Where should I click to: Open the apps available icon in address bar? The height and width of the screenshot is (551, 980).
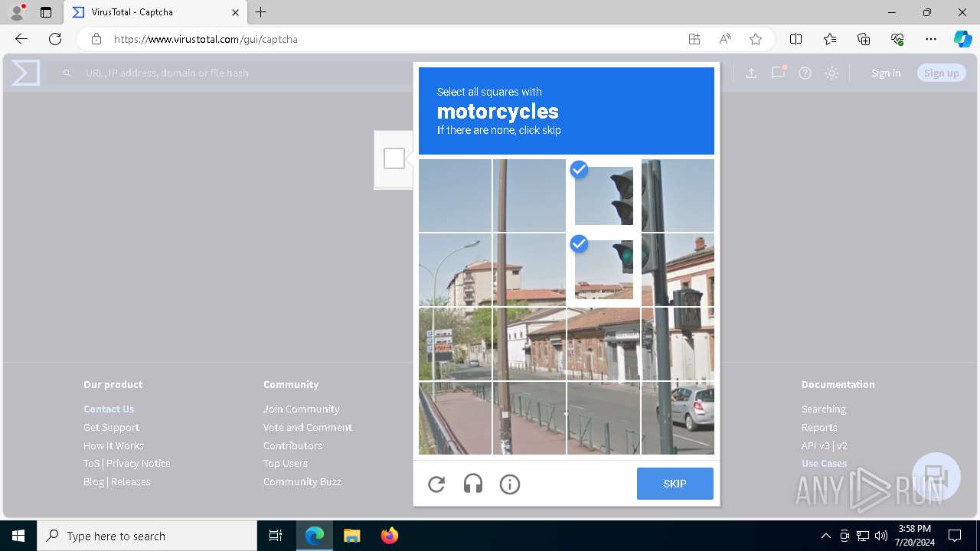point(694,39)
